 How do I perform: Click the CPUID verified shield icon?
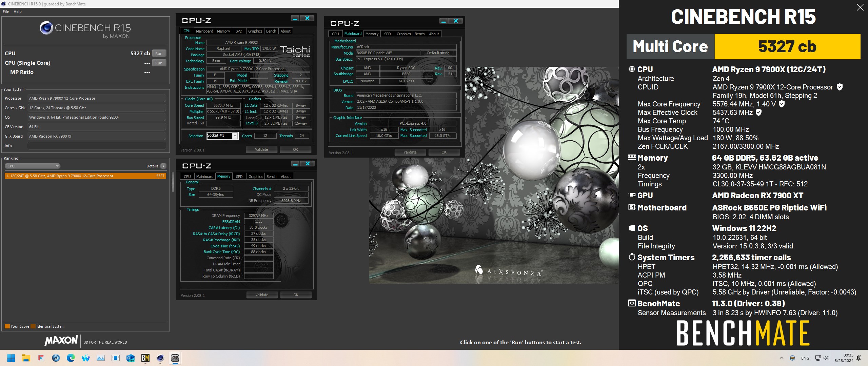[x=840, y=87]
